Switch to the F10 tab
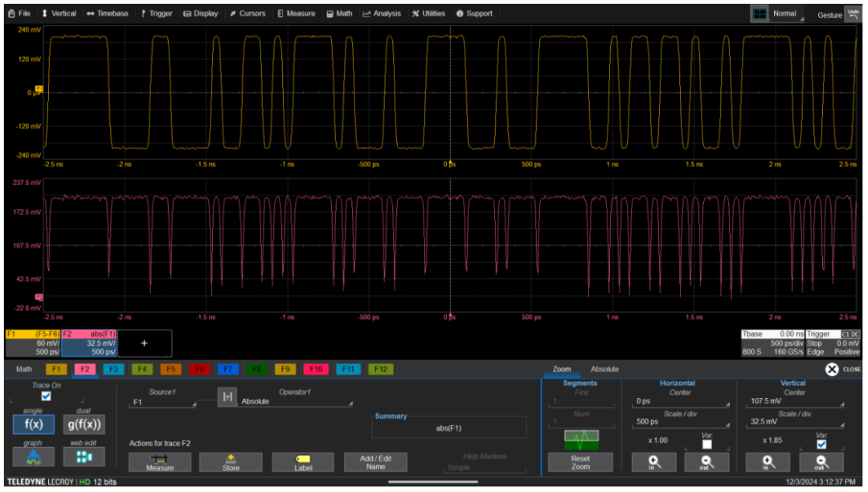This screenshot has width=868, height=492. (316, 369)
